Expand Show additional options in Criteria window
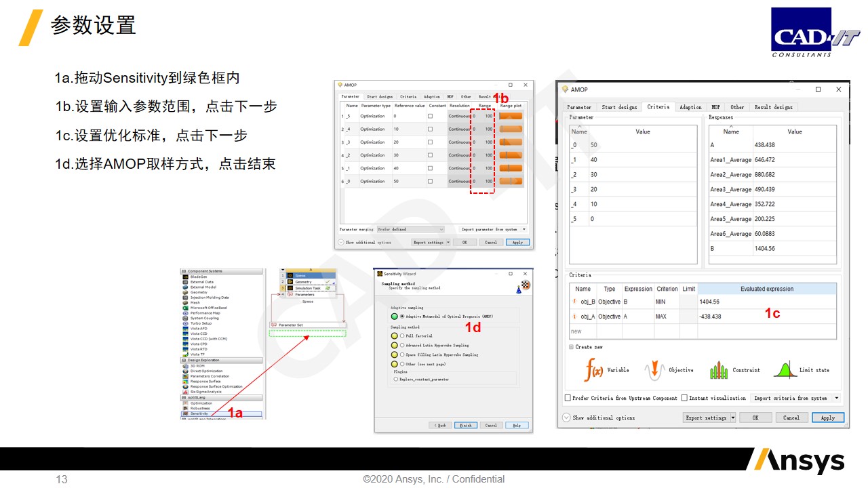868x488 pixels. click(x=567, y=418)
